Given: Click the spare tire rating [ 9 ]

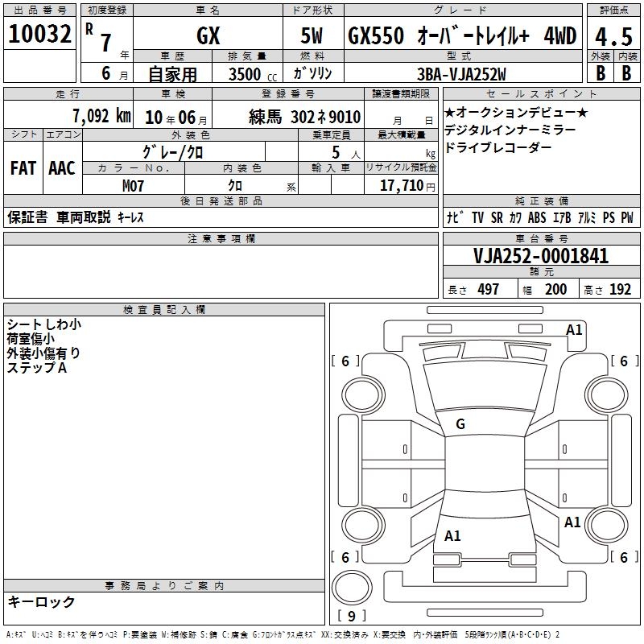Looking at the screenshot, I should tap(352, 616).
